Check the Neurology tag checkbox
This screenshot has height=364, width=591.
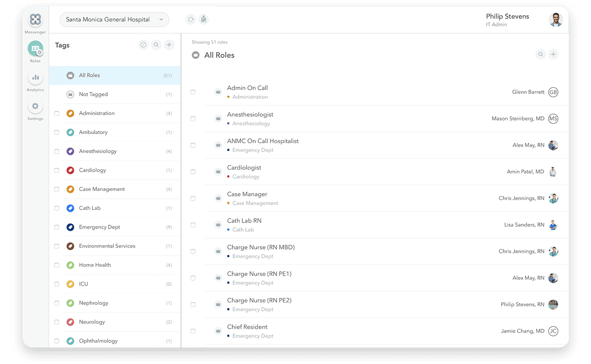[57, 322]
